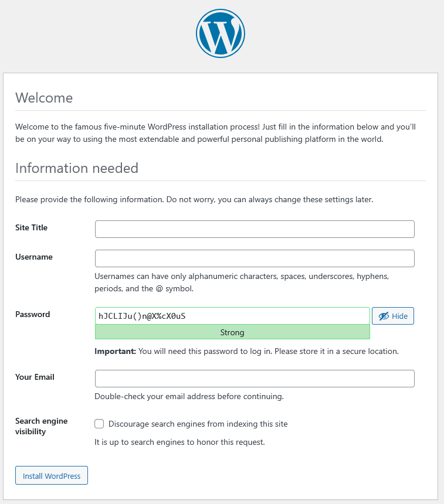
Task: Click the WordPress logo at the top
Action: pos(221,33)
